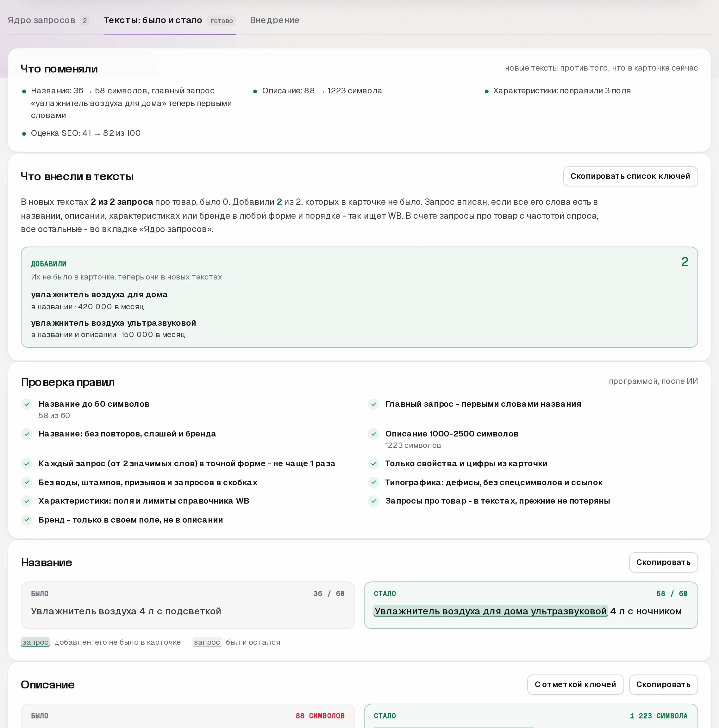Click the «готово» status badge on the tab
Viewport: 719px width, 728px height.
[222, 21]
